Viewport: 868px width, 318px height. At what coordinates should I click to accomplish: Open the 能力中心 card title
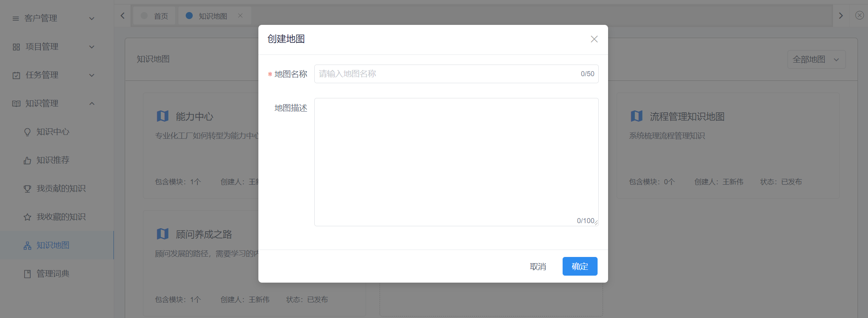[194, 117]
